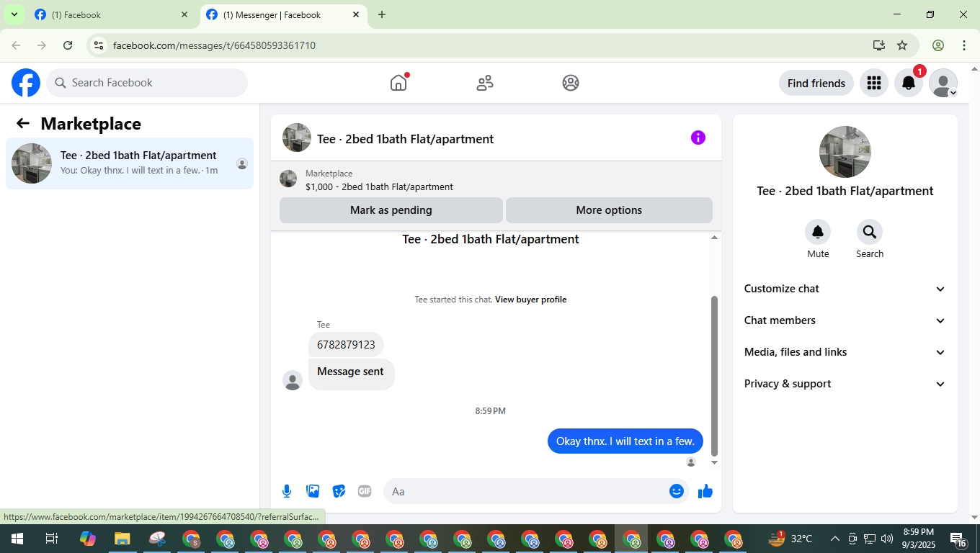The image size is (980, 553).
Task: Open Windows notification center
Action: (x=958, y=539)
